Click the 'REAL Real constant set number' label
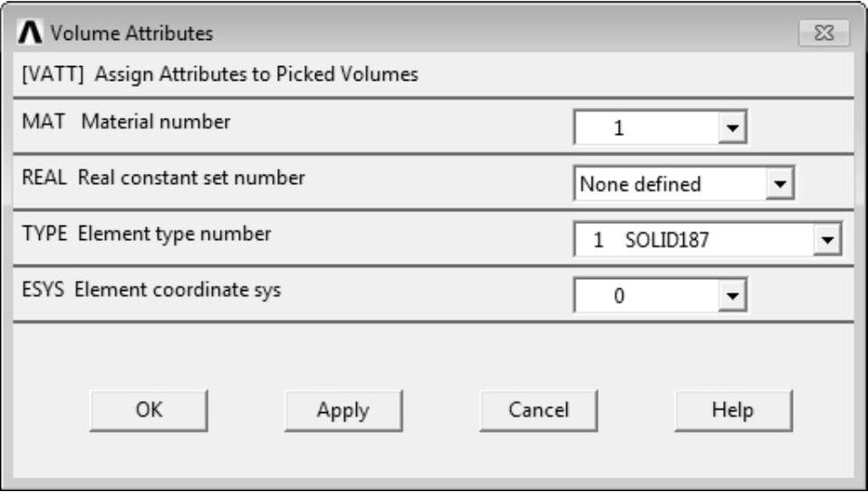Viewport: 868px width, 492px height. tap(163, 178)
